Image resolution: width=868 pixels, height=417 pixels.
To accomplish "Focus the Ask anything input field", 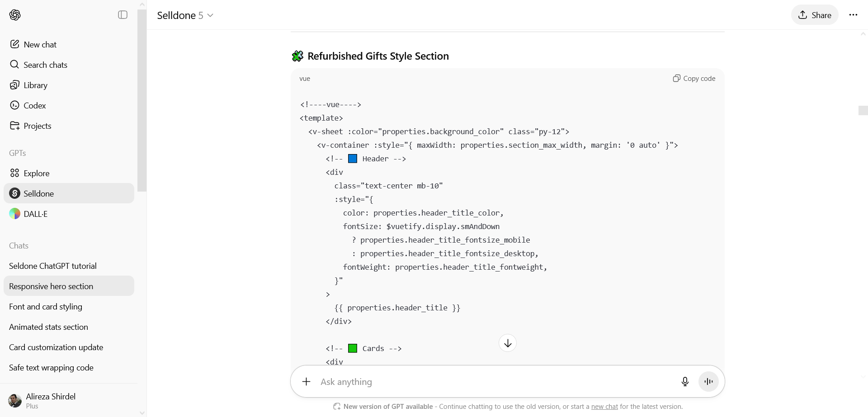I will pyautogui.click(x=496, y=382).
